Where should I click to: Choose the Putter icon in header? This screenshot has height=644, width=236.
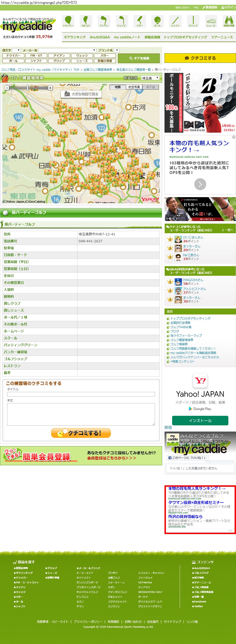coord(139,21)
